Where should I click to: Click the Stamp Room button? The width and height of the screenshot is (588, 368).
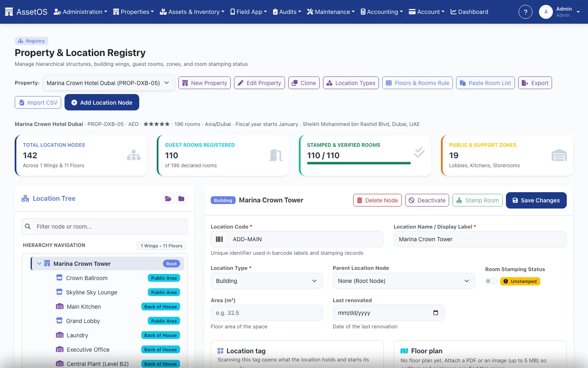(477, 200)
